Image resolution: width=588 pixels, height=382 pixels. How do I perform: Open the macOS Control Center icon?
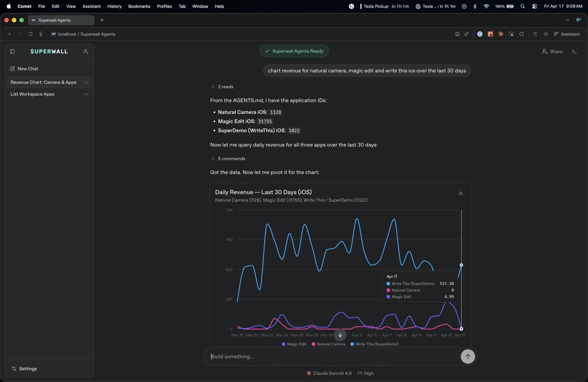[534, 6]
